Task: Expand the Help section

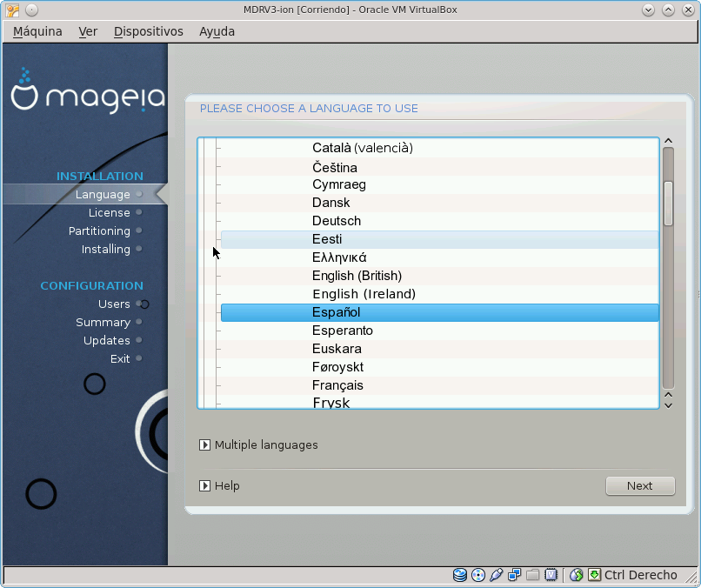Action: [205, 485]
